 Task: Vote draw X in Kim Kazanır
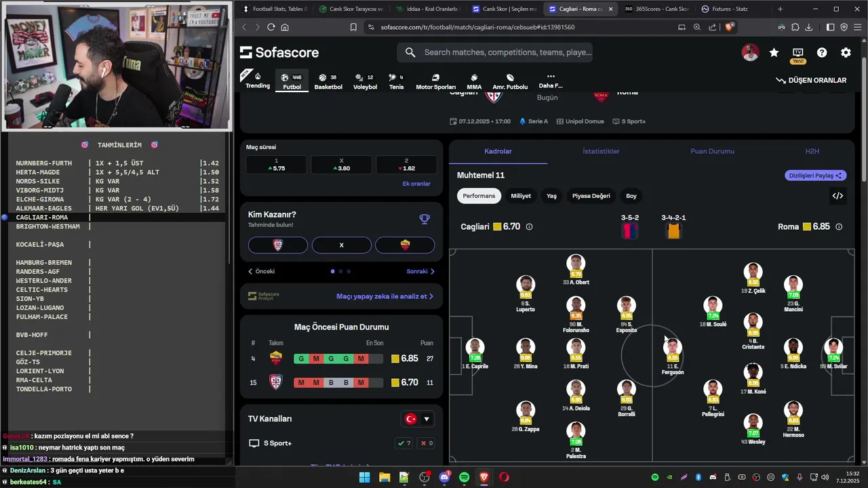(341, 245)
